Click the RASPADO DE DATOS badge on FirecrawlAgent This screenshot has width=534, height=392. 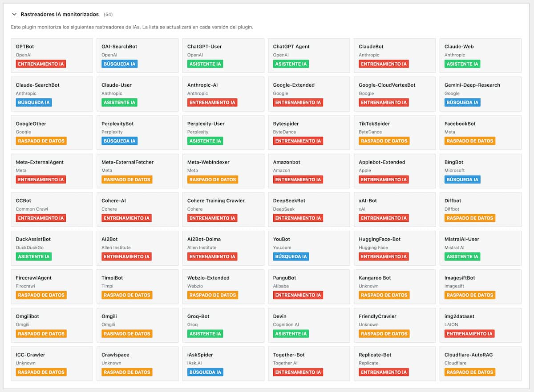click(41, 295)
